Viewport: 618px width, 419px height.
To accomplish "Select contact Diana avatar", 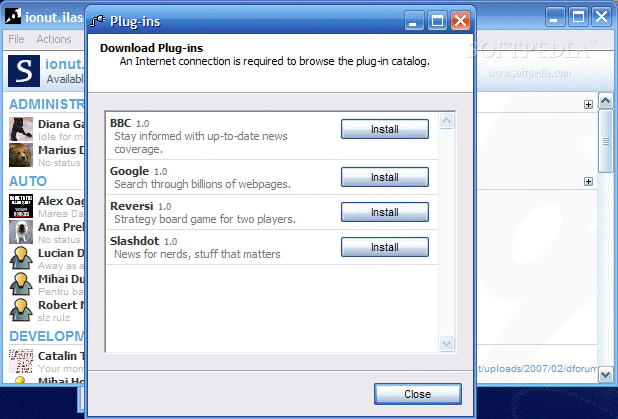I will point(21,129).
